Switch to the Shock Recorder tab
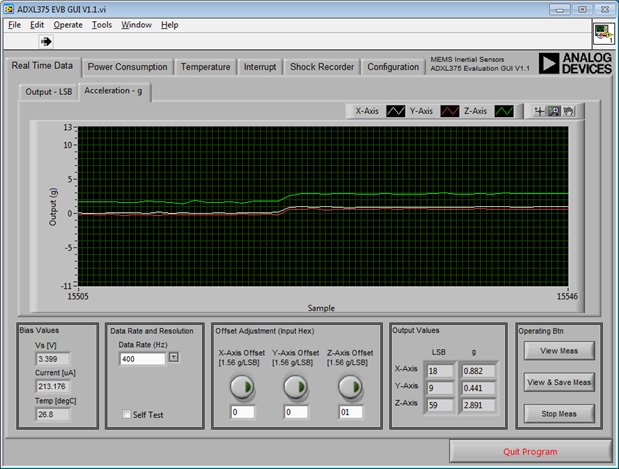 321,67
